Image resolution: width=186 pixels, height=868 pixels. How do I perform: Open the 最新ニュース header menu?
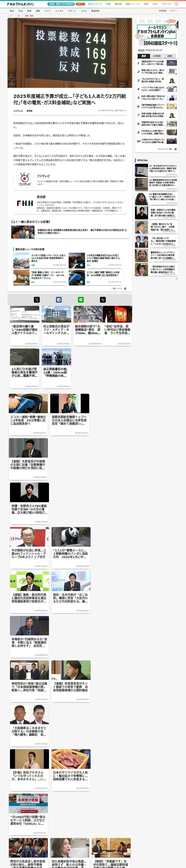pos(133,4)
